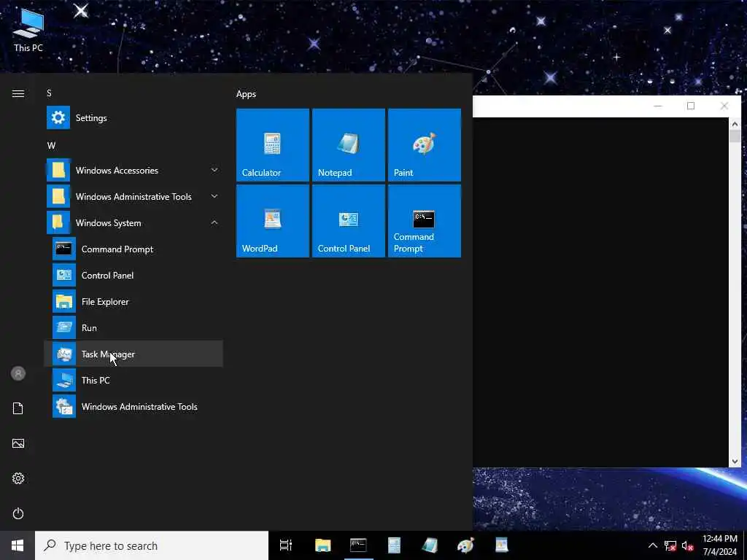
Task: Open the Calculator tile
Action: (x=273, y=145)
